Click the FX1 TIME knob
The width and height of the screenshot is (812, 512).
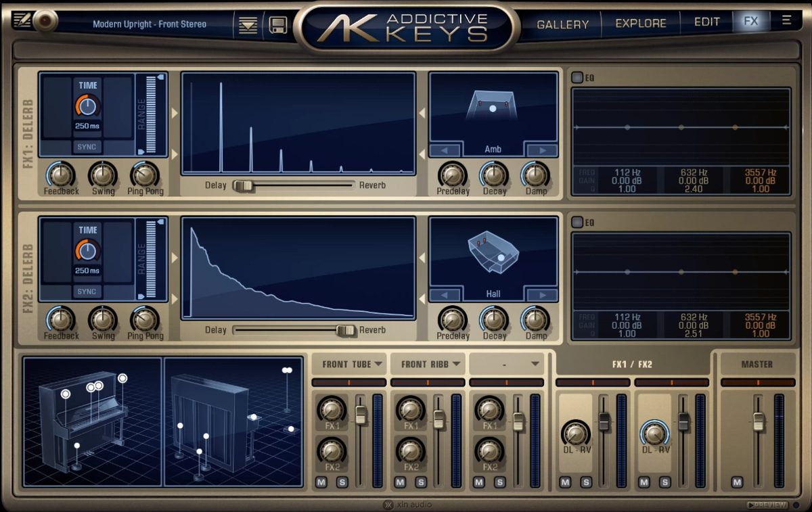[87, 106]
